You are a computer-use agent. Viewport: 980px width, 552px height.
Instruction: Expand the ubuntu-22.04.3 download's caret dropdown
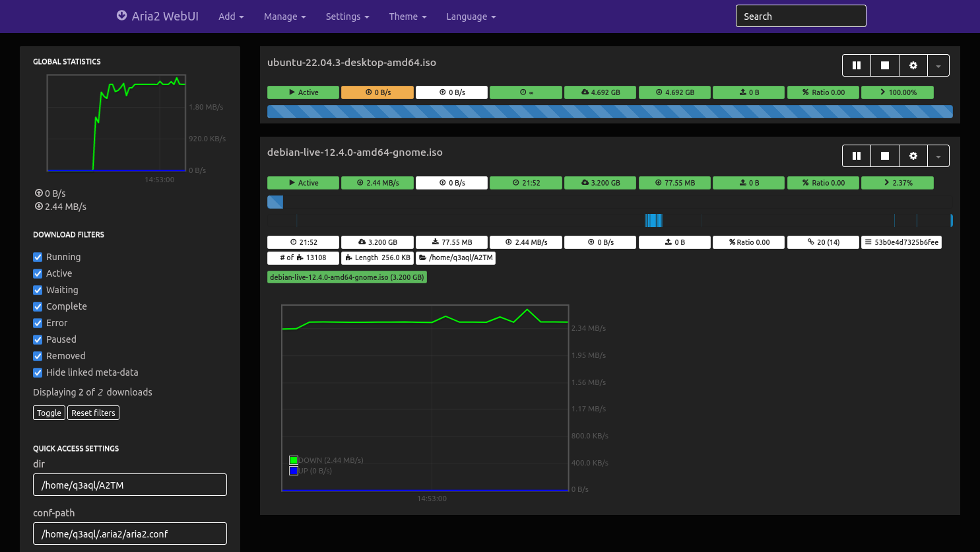pos(938,65)
